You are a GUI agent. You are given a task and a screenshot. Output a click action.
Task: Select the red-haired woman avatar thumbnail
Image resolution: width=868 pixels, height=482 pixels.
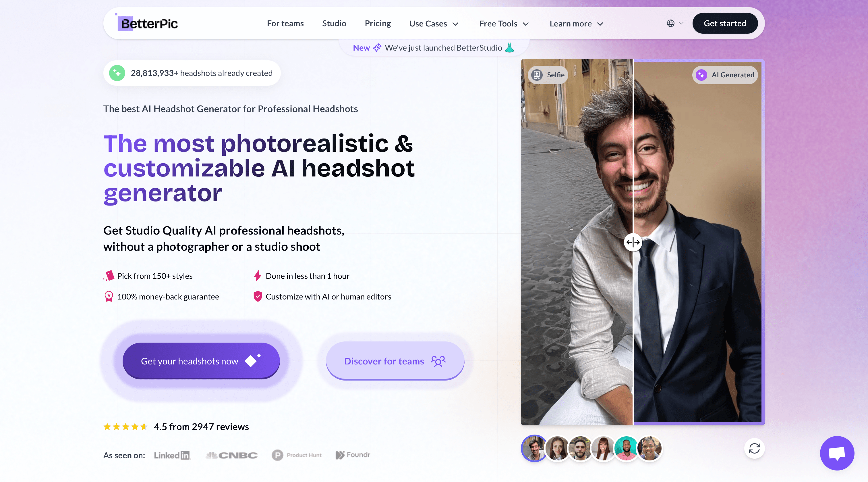pos(603,448)
